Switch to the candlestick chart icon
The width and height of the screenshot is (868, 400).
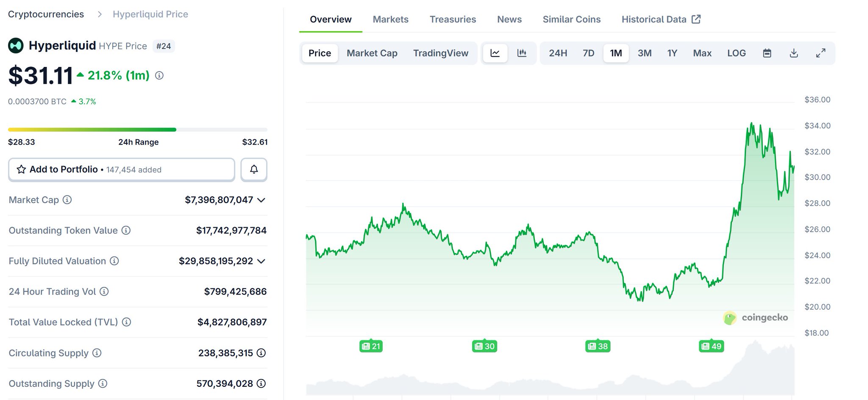click(522, 53)
